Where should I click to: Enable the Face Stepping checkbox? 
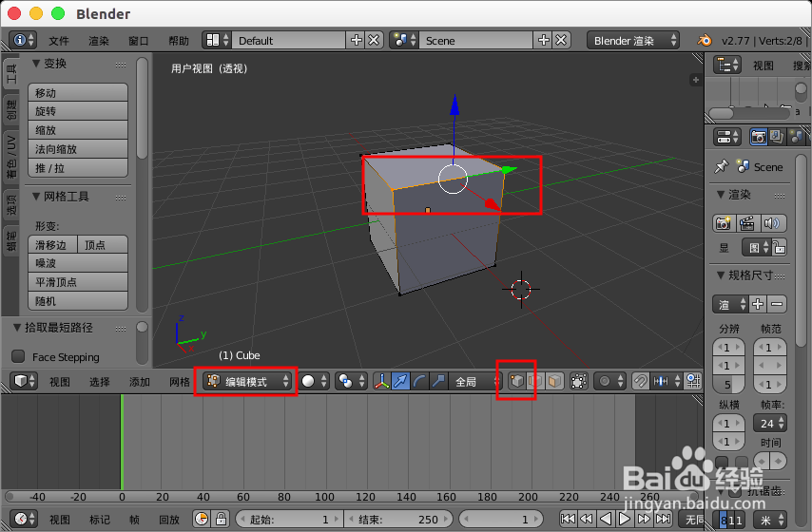(18, 356)
